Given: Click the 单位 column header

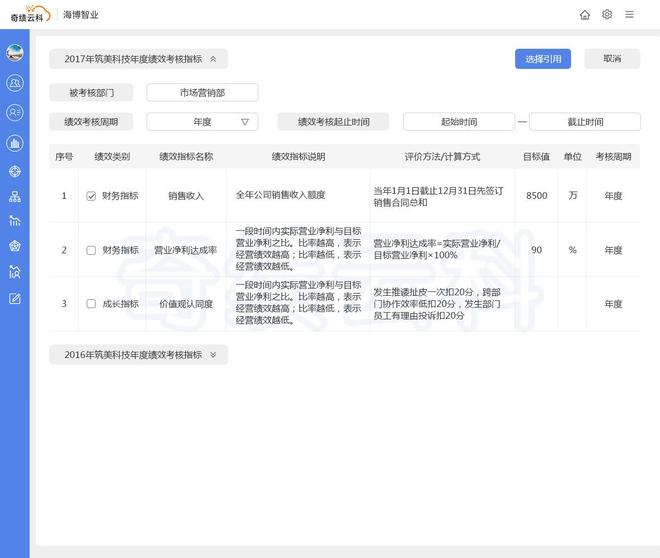Looking at the screenshot, I should [x=572, y=157].
